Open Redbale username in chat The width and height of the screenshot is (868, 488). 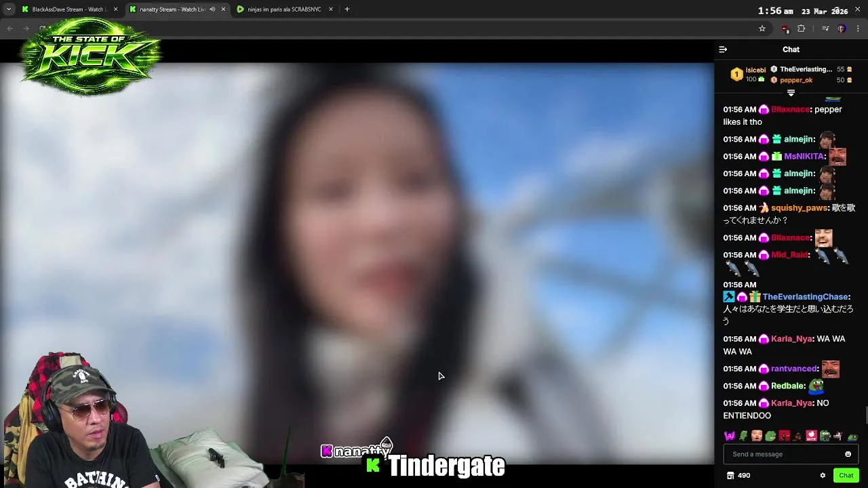(788, 386)
